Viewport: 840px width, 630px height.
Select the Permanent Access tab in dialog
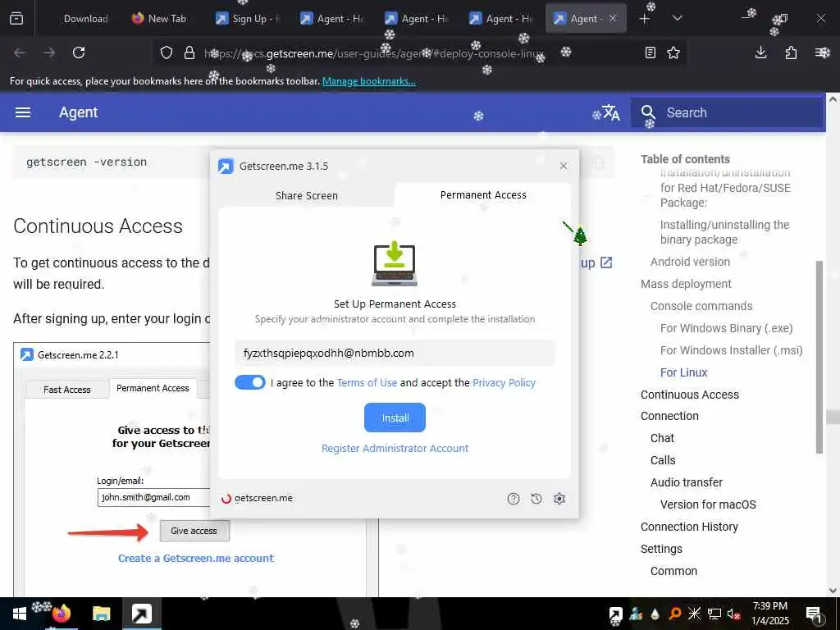tap(483, 195)
